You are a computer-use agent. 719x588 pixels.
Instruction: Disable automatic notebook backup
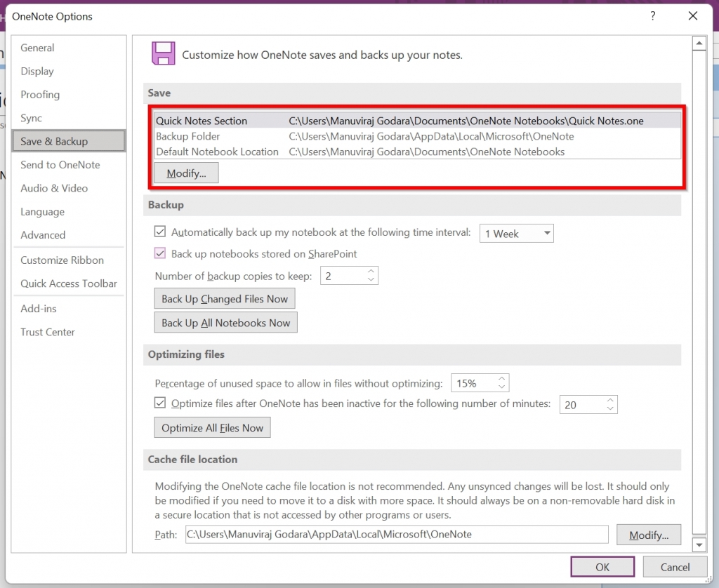click(x=159, y=231)
